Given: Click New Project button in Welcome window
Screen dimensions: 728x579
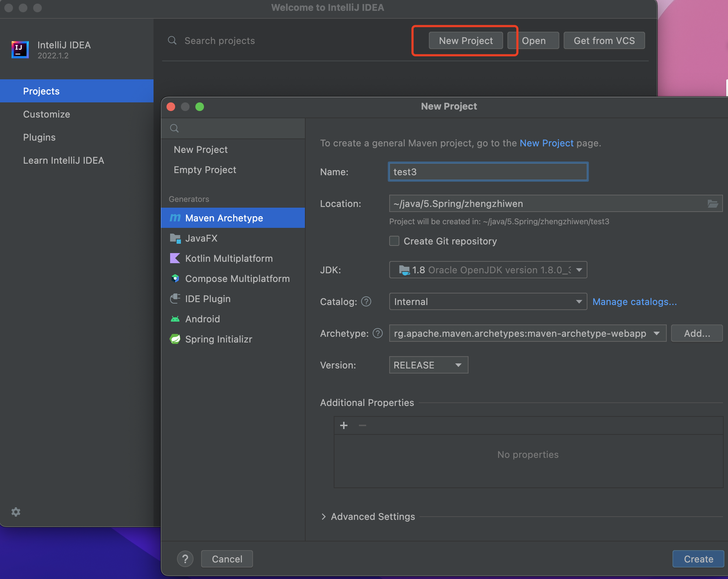Looking at the screenshot, I should [466, 40].
